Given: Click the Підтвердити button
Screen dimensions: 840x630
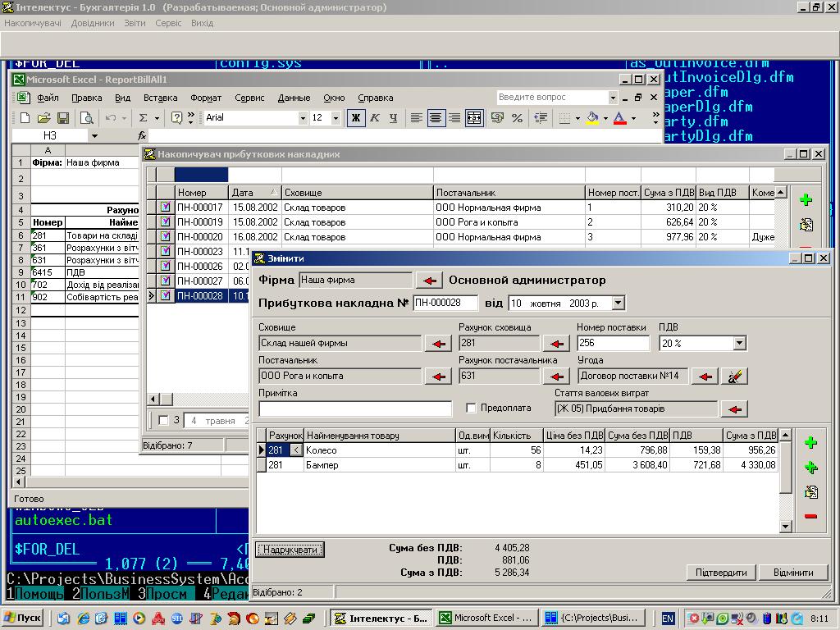Looking at the screenshot, I should tap(721, 573).
